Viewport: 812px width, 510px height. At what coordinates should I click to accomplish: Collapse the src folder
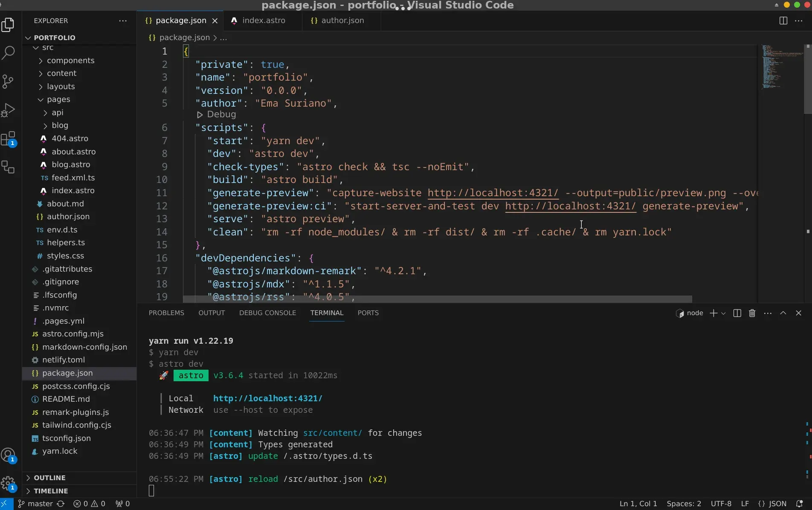[48, 47]
